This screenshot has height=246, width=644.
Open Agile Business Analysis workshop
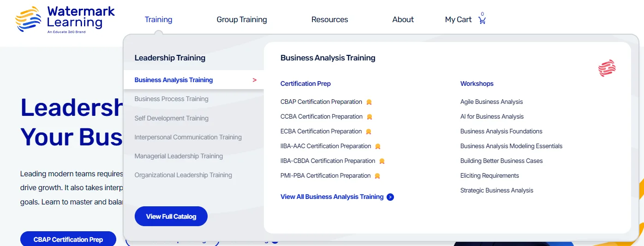[492, 102]
